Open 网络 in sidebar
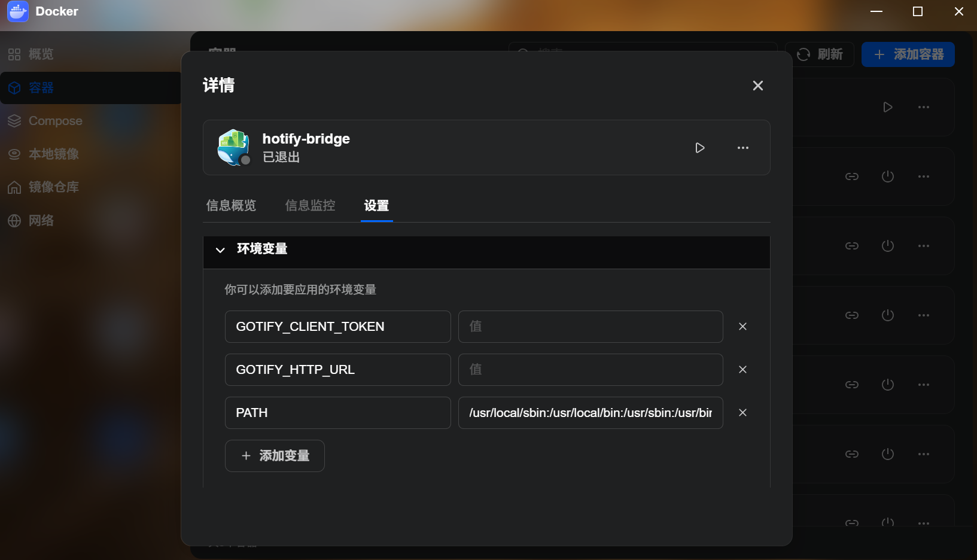Image resolution: width=977 pixels, height=560 pixels. [x=91, y=221]
